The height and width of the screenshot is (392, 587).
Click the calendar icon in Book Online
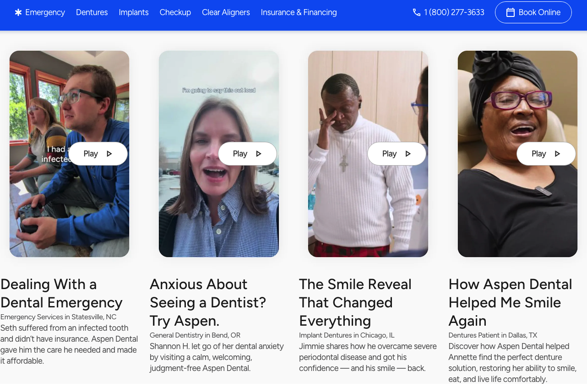click(x=510, y=12)
